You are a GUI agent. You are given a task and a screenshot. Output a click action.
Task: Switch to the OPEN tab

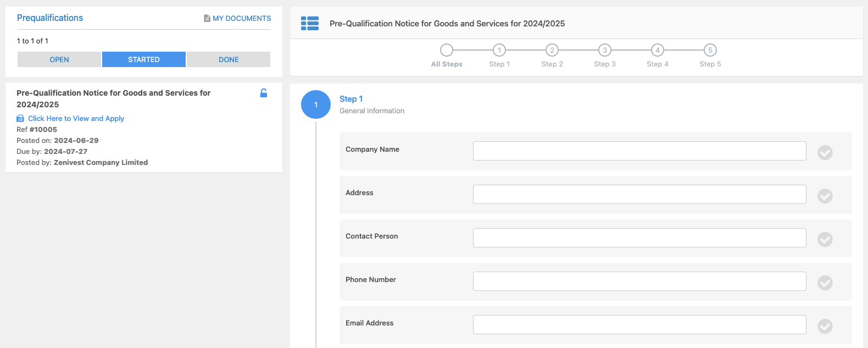[59, 59]
